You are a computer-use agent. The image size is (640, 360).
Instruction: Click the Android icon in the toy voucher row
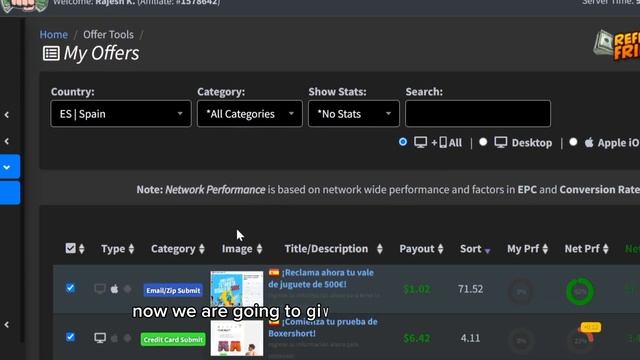[x=127, y=289]
